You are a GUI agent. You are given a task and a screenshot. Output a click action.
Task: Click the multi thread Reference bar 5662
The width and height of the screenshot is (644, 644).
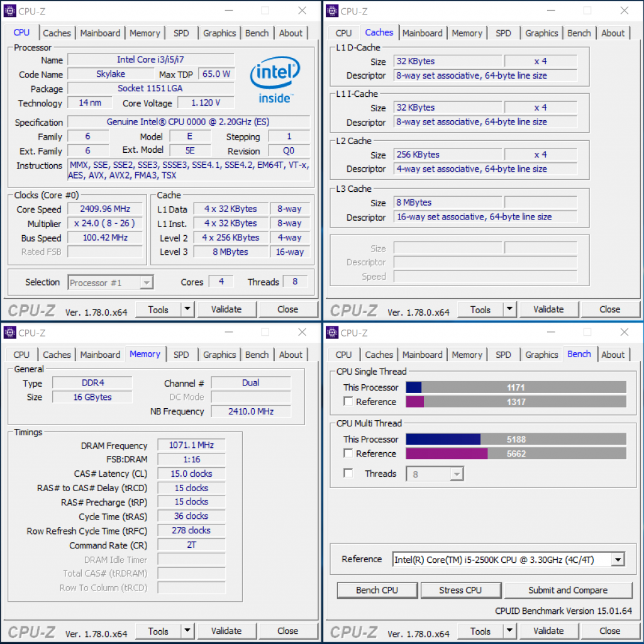516,453
